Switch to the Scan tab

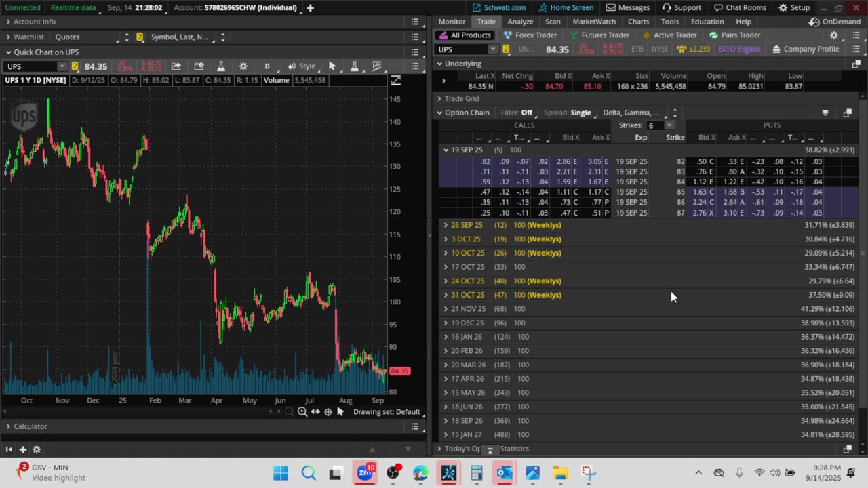click(553, 22)
